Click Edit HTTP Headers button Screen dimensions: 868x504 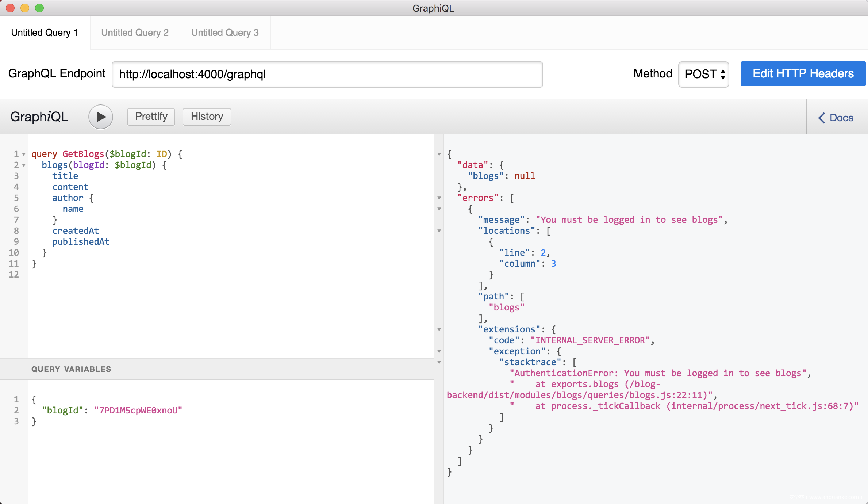coord(803,74)
